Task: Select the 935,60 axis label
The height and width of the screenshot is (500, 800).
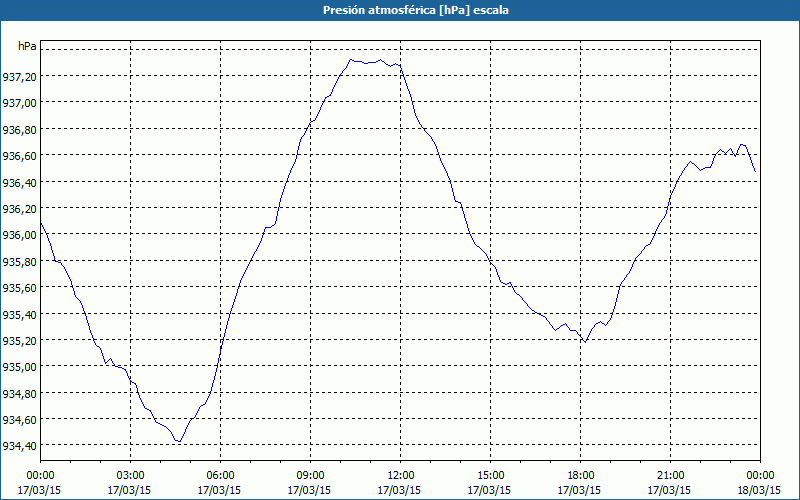Action: pos(19,288)
